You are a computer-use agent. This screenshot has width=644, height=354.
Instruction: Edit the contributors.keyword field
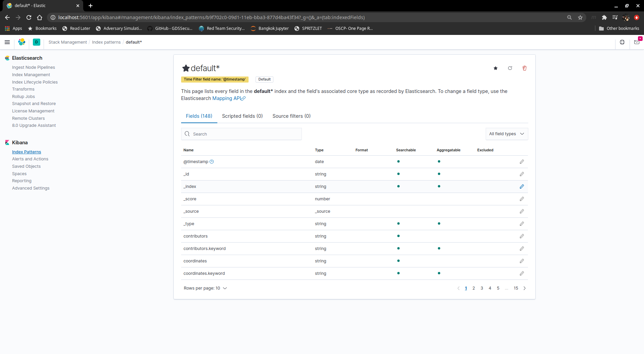522,249
